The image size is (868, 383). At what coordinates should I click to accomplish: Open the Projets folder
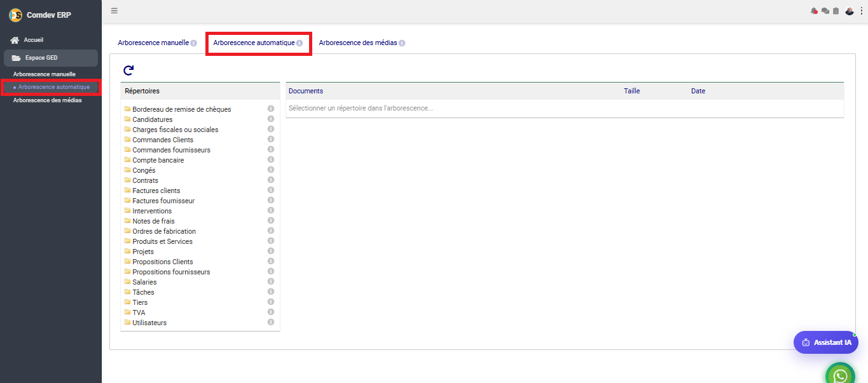[143, 252]
